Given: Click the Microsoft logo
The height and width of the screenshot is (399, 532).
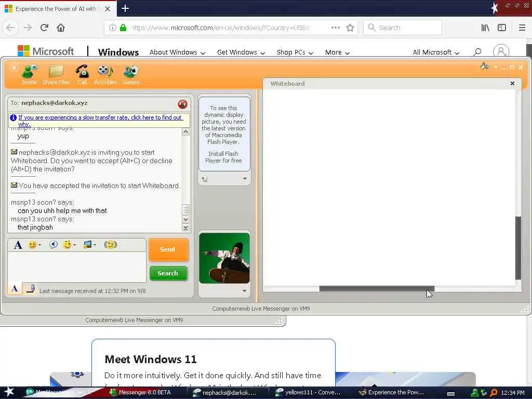Looking at the screenshot, I should click(x=46, y=51).
